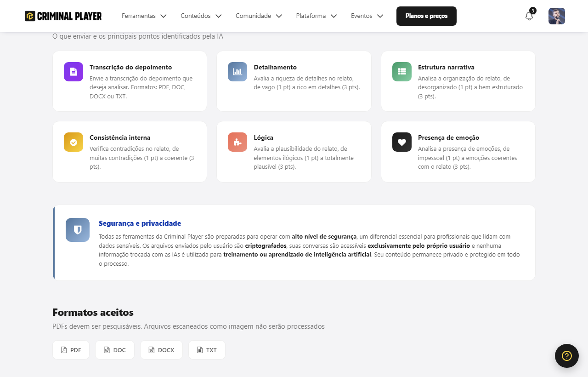Image resolution: width=588 pixels, height=377 pixels.
Task: Click the TXT format label
Action: coord(211,350)
